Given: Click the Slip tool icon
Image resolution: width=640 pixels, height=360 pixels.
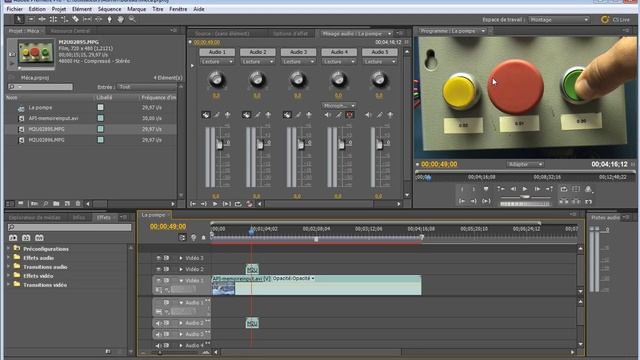Looking at the screenshot, I should click(87, 19).
